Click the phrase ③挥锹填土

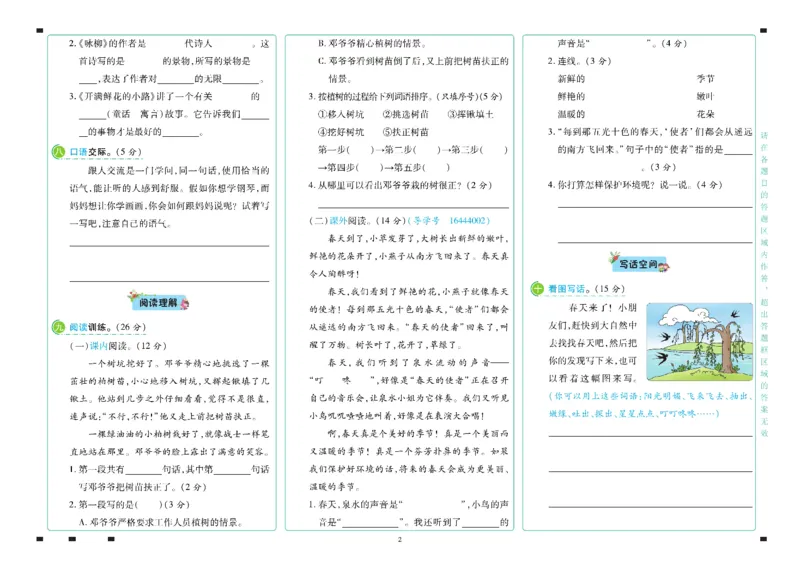click(x=470, y=114)
